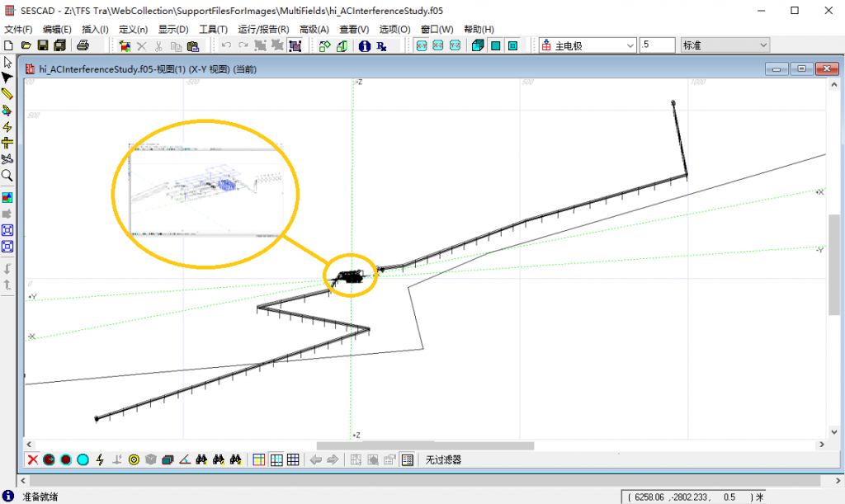Viewport: 845px width, 504px height.
Task: Select the lightning bolt tool in left sidebar
Action: coord(7,127)
